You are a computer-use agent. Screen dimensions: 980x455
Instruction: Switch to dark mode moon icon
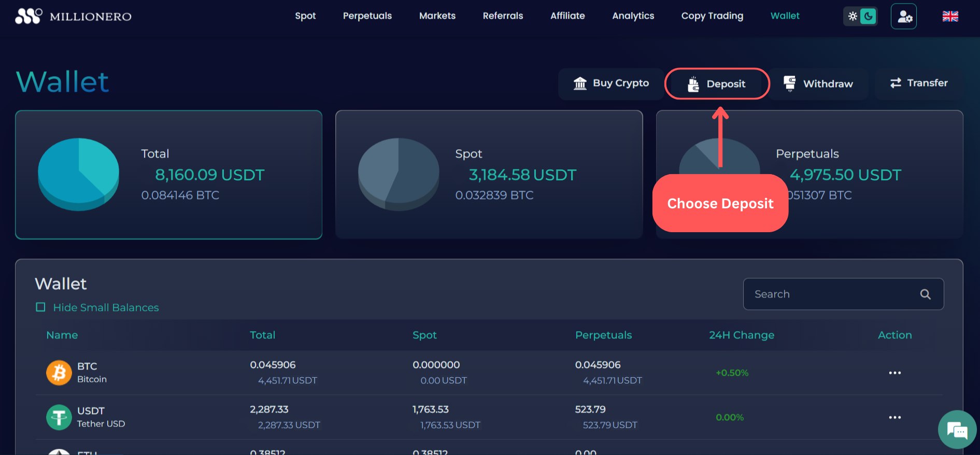click(869, 17)
